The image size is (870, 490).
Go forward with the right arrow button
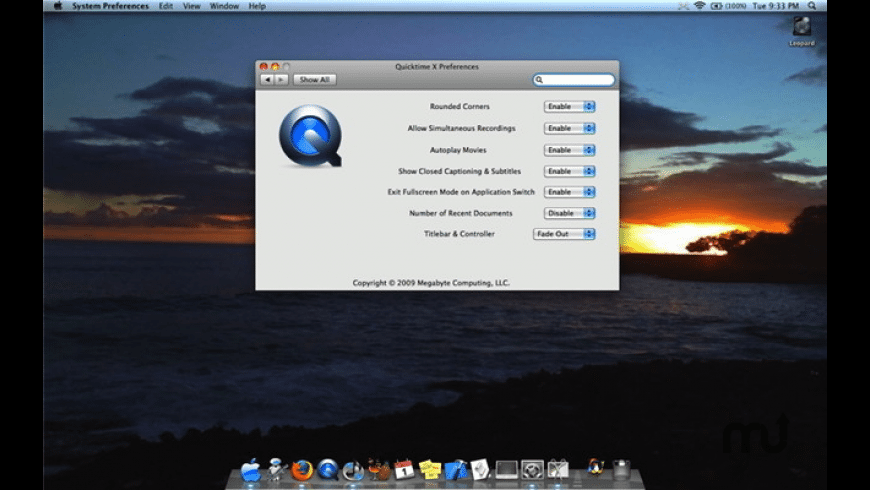tap(281, 80)
